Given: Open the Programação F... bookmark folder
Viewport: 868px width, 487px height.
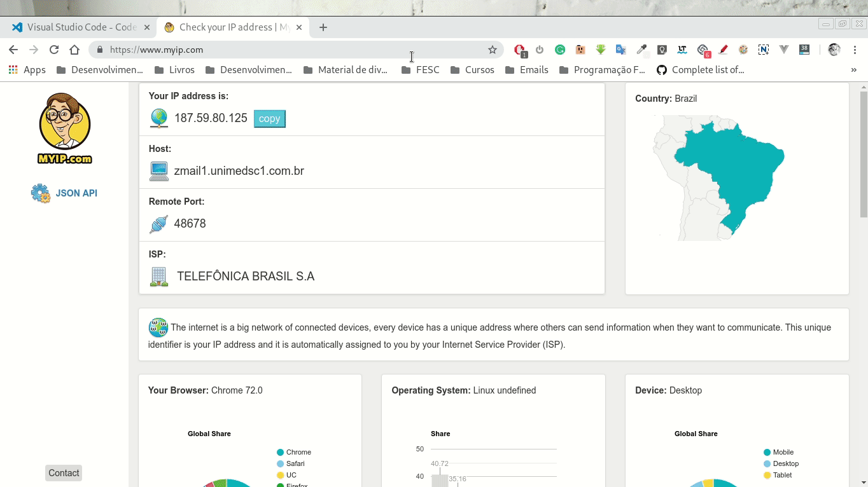Looking at the screenshot, I should click(602, 70).
